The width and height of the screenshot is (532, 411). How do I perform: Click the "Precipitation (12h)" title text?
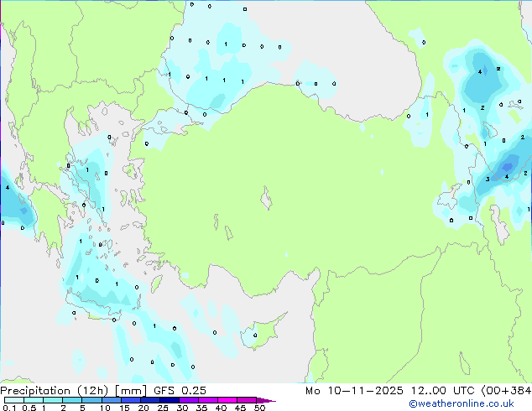(x=55, y=391)
